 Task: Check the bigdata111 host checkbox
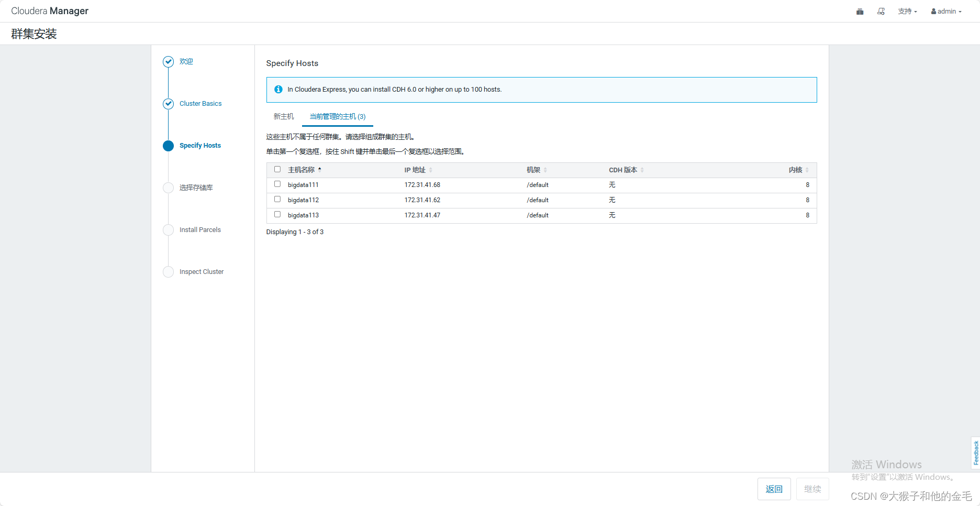pos(277,184)
